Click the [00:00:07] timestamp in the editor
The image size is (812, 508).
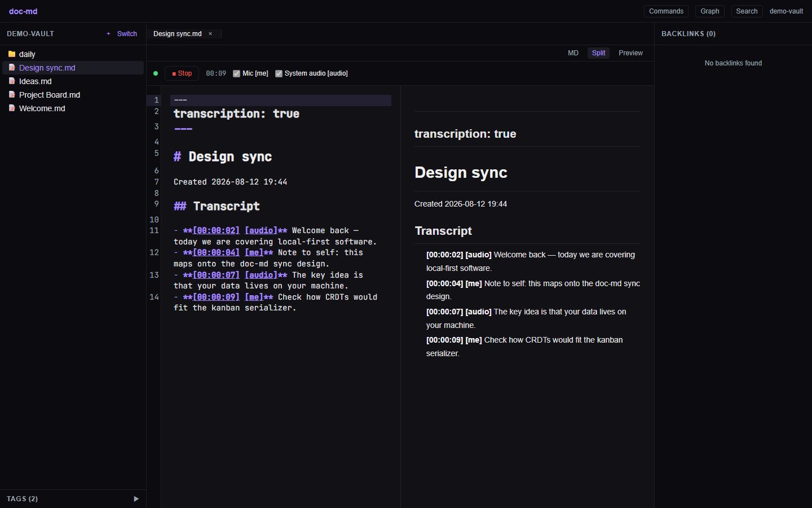point(216,275)
